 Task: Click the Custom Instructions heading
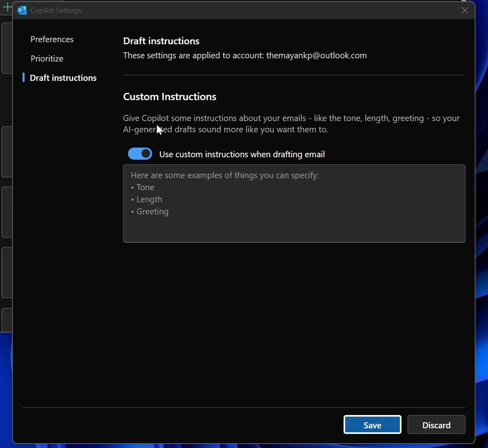170,97
